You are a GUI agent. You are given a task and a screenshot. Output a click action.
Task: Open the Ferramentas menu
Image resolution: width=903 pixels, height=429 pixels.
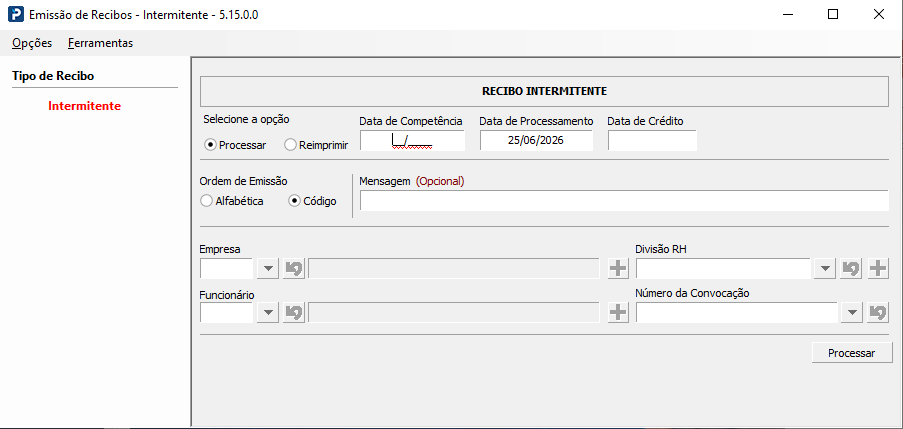tap(100, 43)
